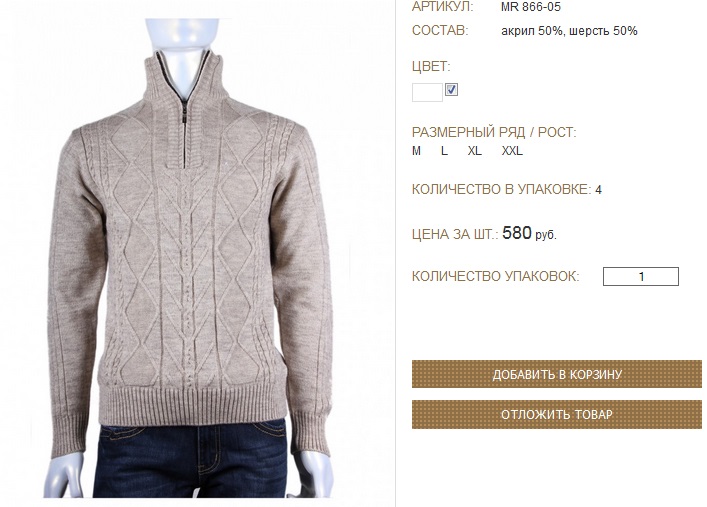Screen dimensions: 707x507
Task: Choose size M
Action: 416,151
